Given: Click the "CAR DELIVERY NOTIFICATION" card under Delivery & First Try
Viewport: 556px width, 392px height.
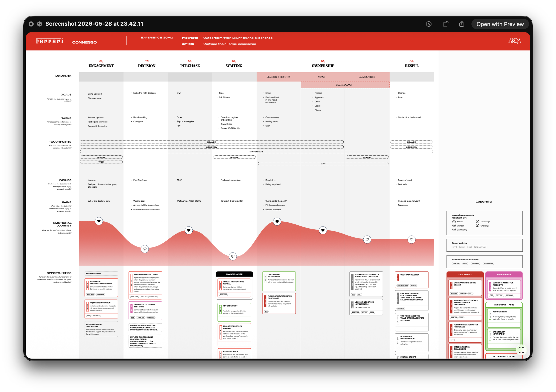Looking at the screenshot, I should click(x=279, y=281).
